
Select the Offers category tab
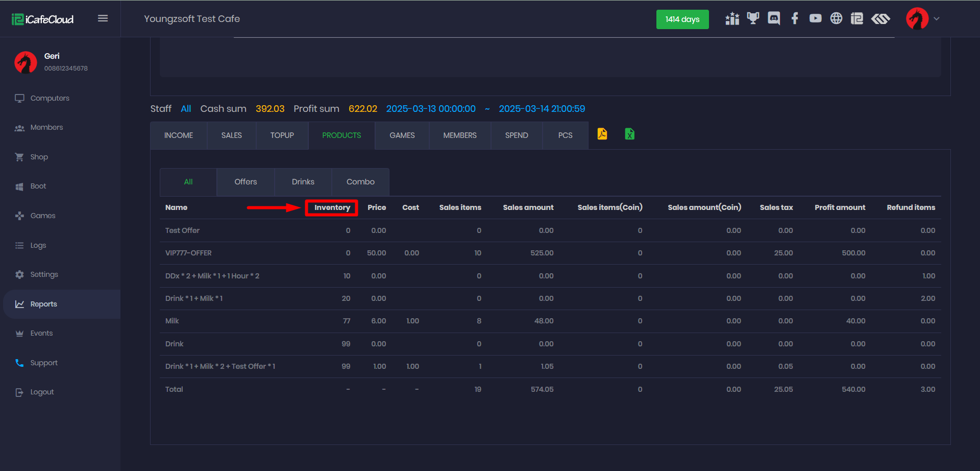point(246,182)
